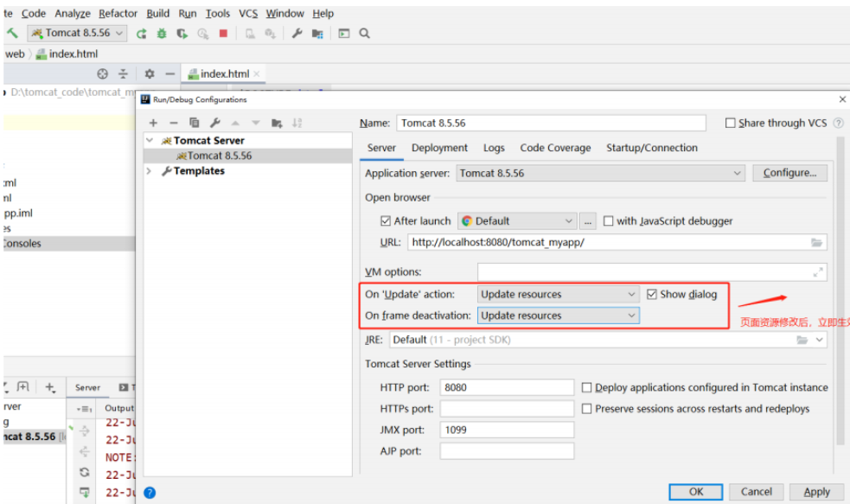Click the OK button
Image resolution: width=850 pixels, height=504 pixels.
pyautogui.click(x=696, y=492)
